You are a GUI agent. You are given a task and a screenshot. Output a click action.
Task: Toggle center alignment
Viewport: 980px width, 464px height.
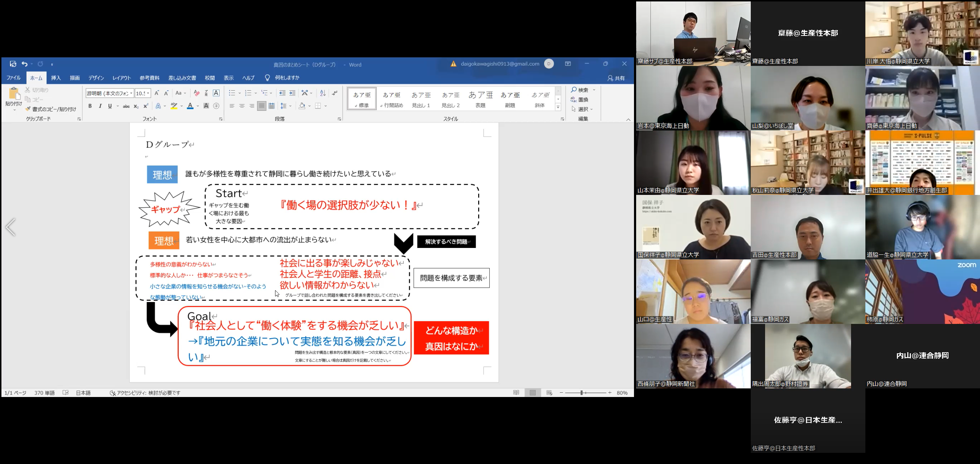click(x=241, y=106)
